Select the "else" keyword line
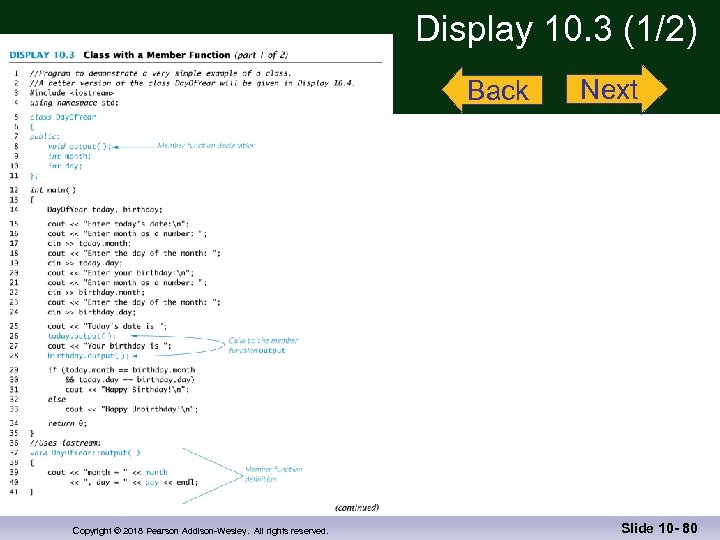Image resolution: width=720 pixels, height=540 pixels. tap(56, 399)
